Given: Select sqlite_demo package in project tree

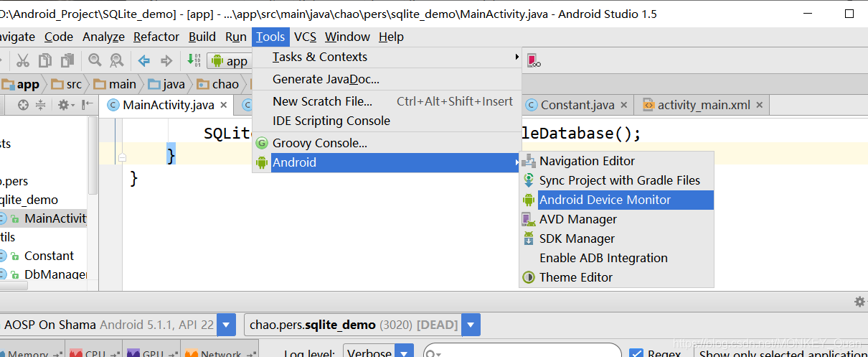Looking at the screenshot, I should (29, 200).
